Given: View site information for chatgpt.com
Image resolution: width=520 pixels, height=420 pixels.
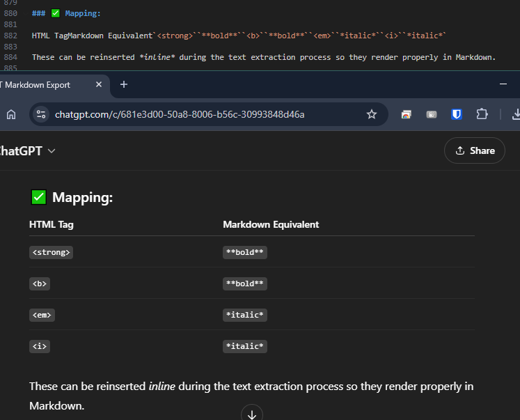Looking at the screenshot, I should (x=41, y=114).
